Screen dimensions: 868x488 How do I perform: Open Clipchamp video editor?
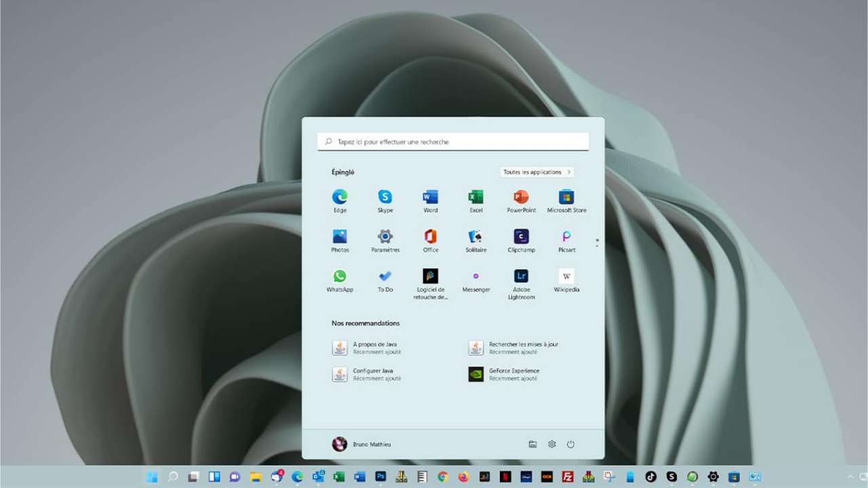click(521, 241)
